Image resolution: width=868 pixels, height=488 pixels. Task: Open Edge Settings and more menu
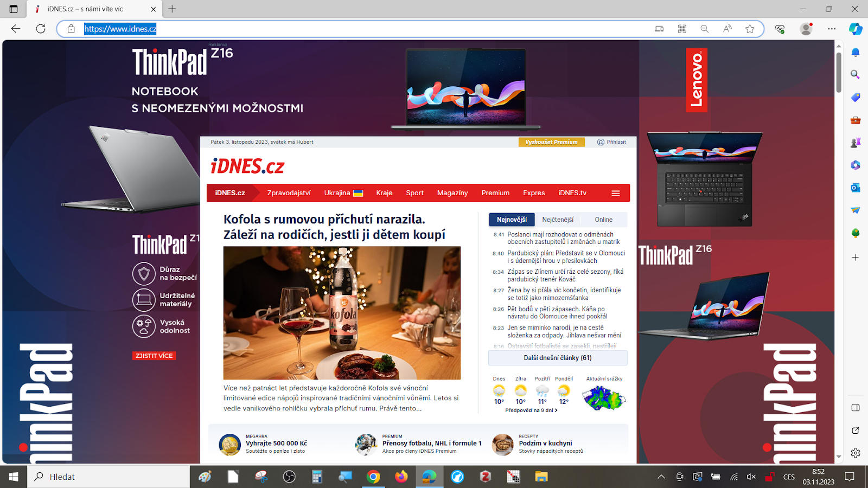click(x=832, y=29)
